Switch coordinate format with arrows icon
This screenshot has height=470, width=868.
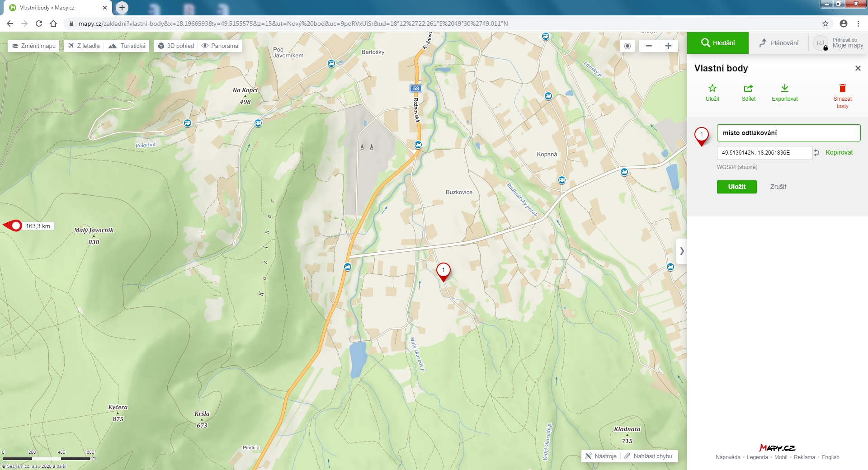816,153
